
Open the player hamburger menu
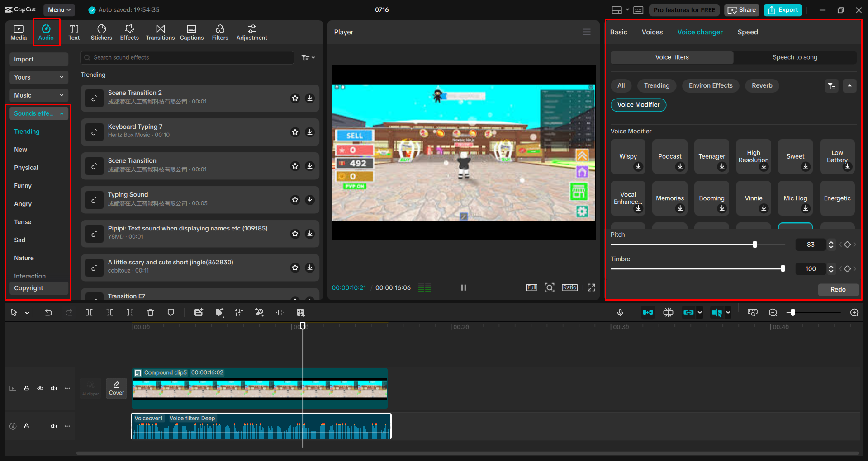point(587,32)
